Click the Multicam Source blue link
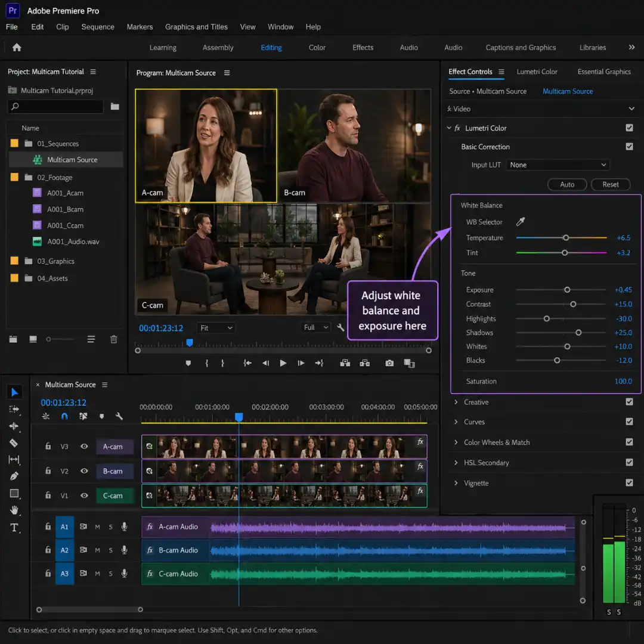Viewport: 644px width, 644px height. click(568, 91)
